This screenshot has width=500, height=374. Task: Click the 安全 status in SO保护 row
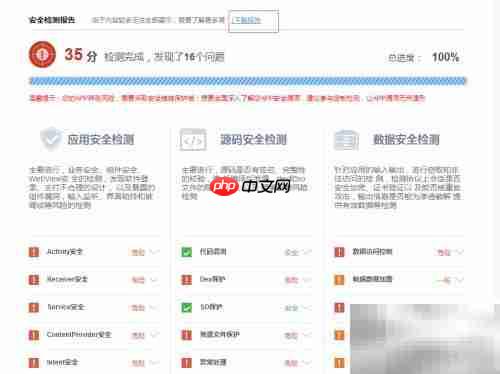[291, 308]
